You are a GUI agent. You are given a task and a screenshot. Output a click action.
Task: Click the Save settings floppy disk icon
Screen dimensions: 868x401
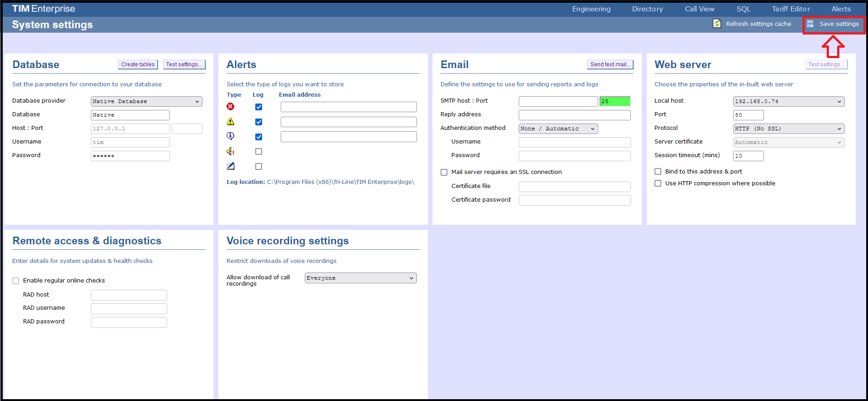[x=810, y=24]
